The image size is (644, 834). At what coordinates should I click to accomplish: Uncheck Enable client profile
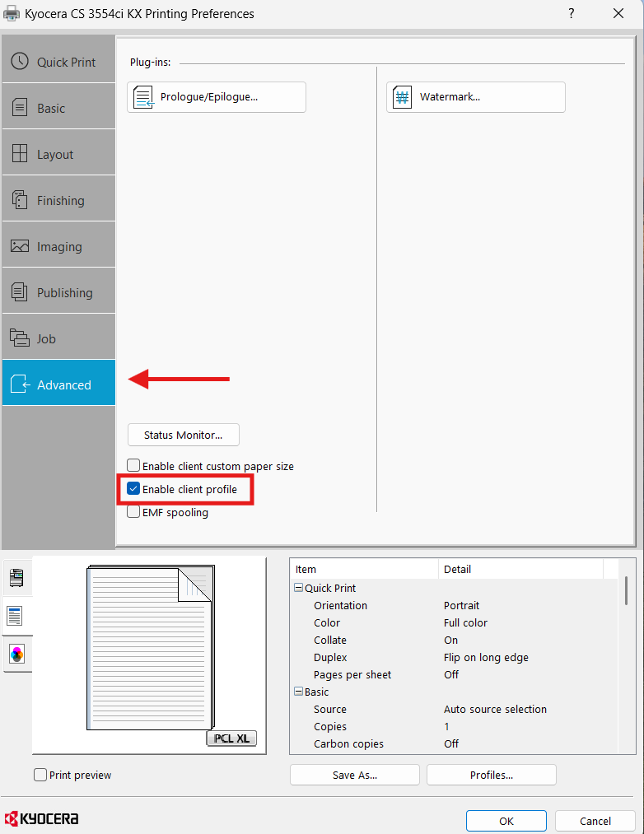coord(133,489)
